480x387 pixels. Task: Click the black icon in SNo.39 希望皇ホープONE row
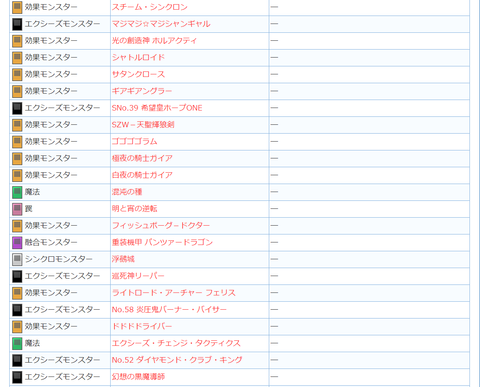point(17,108)
